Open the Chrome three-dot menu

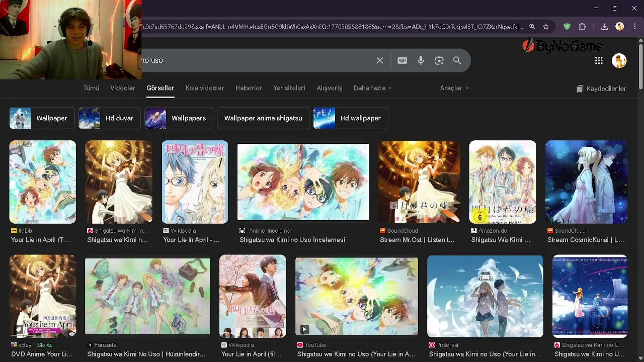point(634,27)
